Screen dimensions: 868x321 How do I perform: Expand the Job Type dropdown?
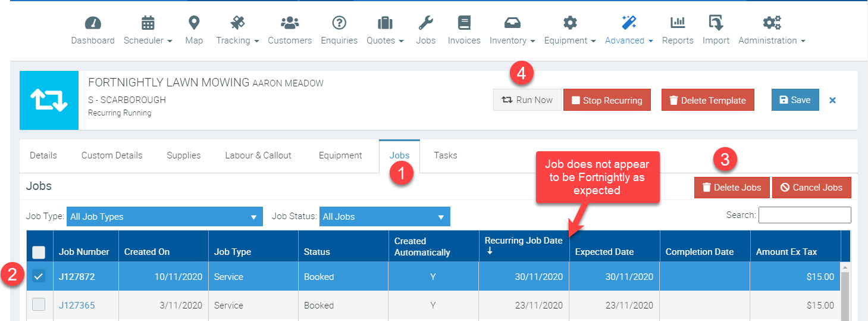click(x=165, y=217)
